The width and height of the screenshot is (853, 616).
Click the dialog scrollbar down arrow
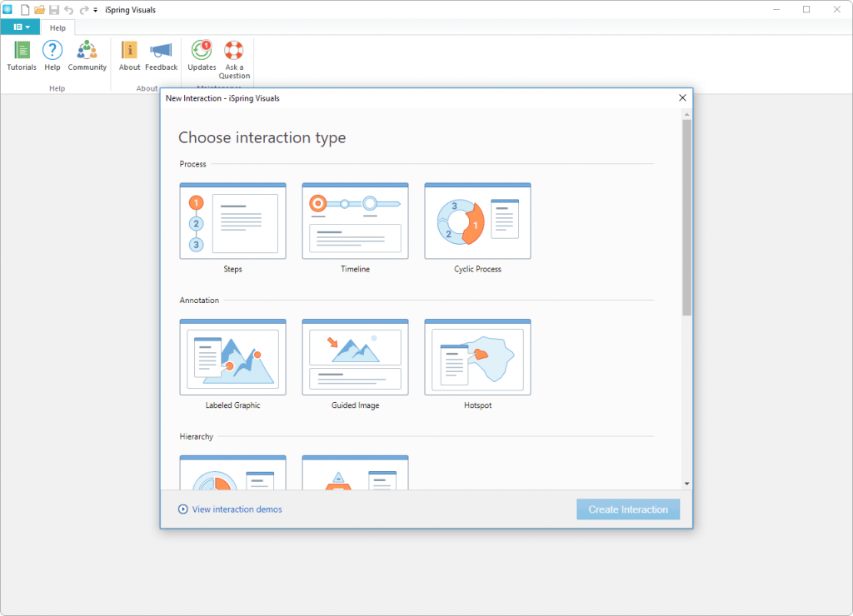click(687, 484)
